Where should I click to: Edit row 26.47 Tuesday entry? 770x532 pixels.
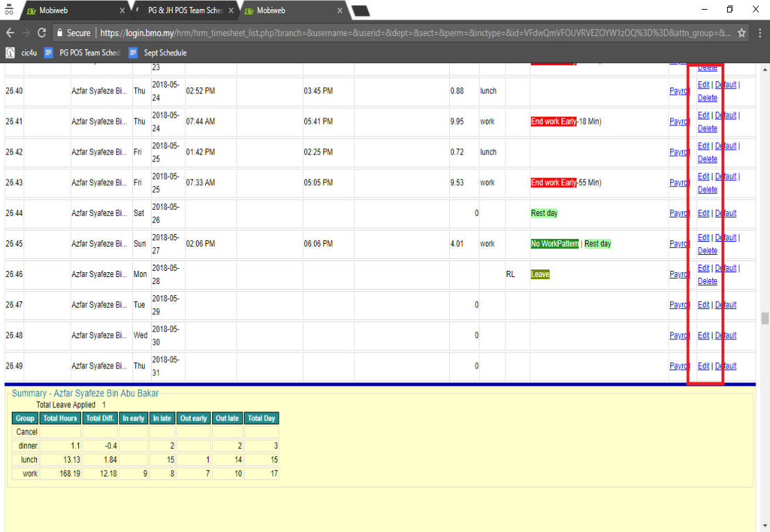(x=703, y=305)
